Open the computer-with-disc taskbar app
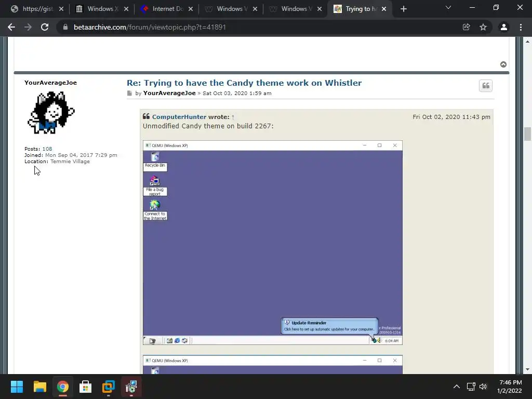Screen dimensions: 532x399 point(131,387)
